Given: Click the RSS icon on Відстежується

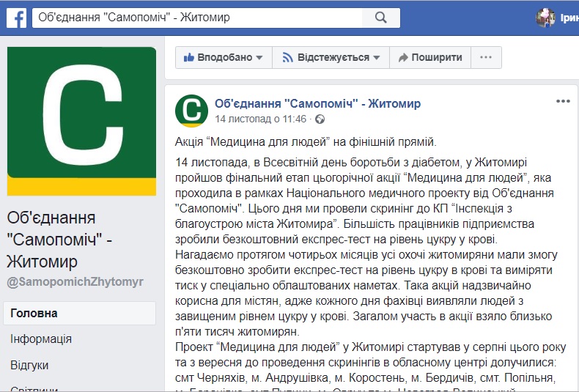Looking at the screenshot, I should click(287, 57).
